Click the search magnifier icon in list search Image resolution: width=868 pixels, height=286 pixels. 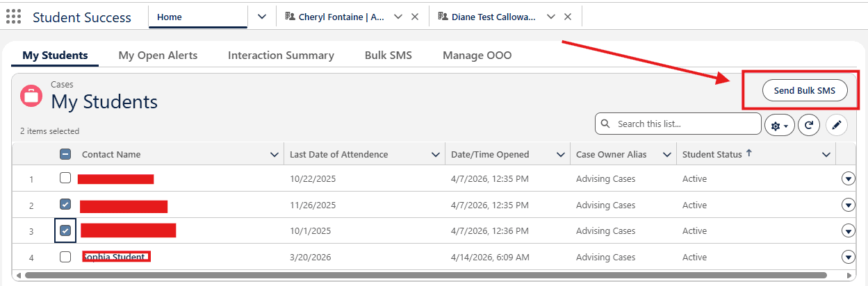(605, 124)
